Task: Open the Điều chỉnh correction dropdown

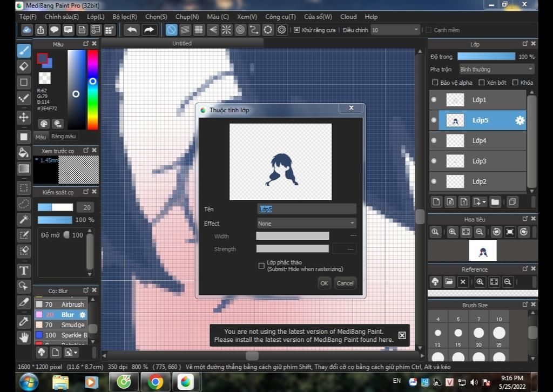Action: [395, 30]
